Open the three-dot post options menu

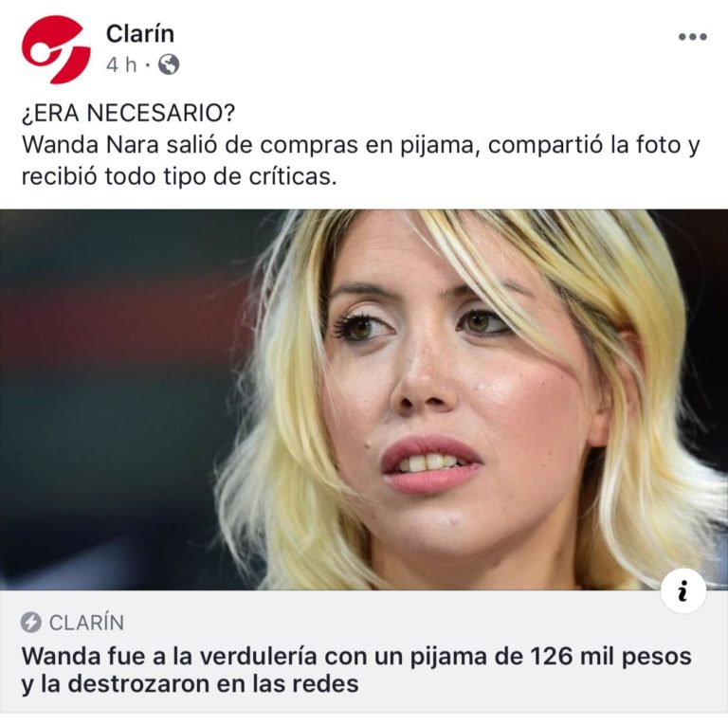[x=692, y=37]
